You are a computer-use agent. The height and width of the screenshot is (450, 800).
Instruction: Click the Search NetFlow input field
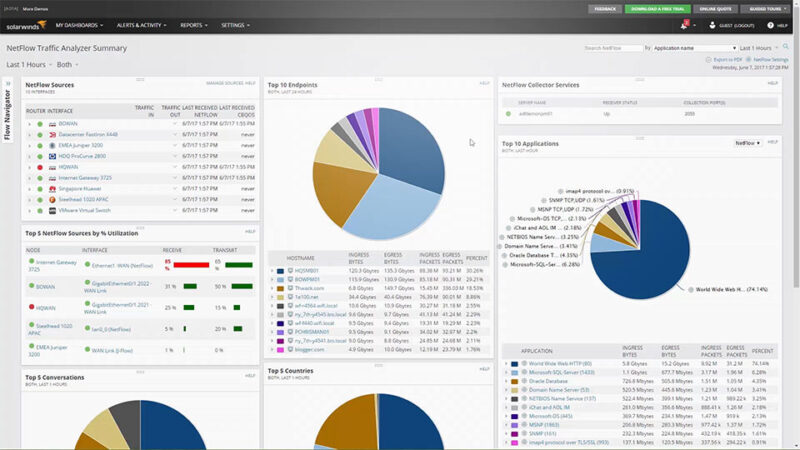coord(610,47)
